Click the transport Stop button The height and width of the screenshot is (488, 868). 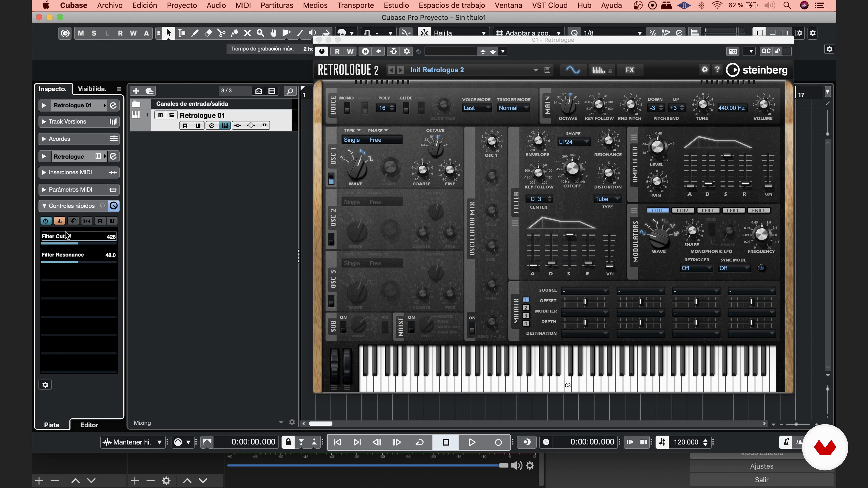tap(446, 442)
